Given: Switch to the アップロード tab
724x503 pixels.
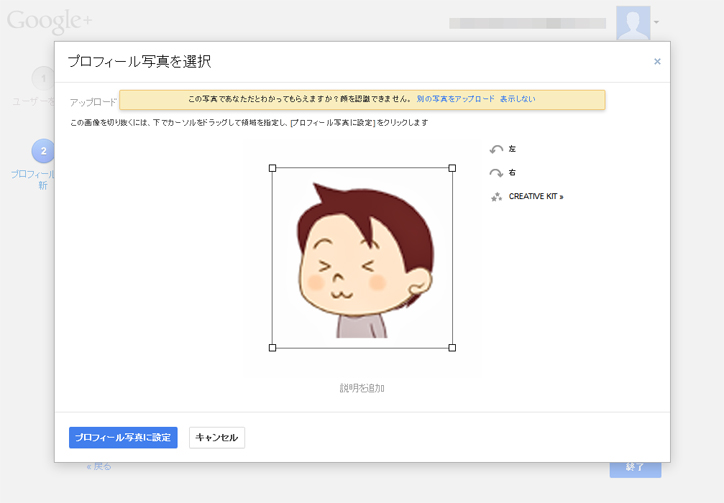Looking at the screenshot, I should (93, 102).
